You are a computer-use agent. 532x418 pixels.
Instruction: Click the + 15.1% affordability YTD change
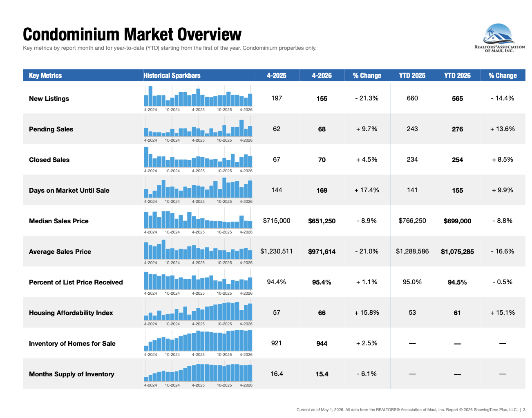[503, 313]
